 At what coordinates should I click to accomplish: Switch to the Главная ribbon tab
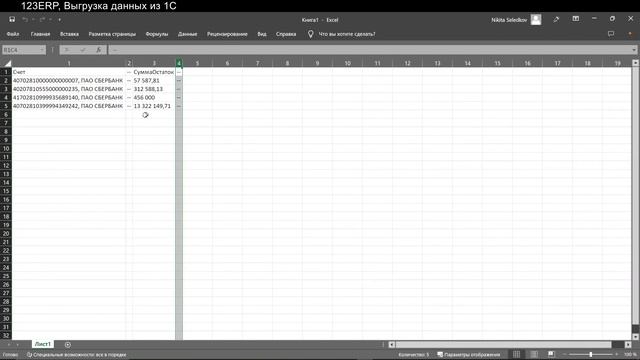[40, 34]
